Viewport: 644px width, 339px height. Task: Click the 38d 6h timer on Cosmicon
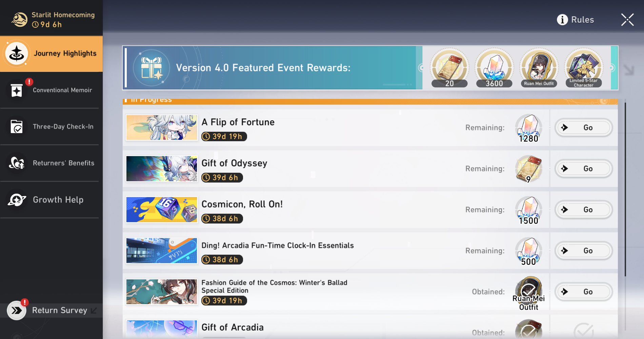point(222,219)
